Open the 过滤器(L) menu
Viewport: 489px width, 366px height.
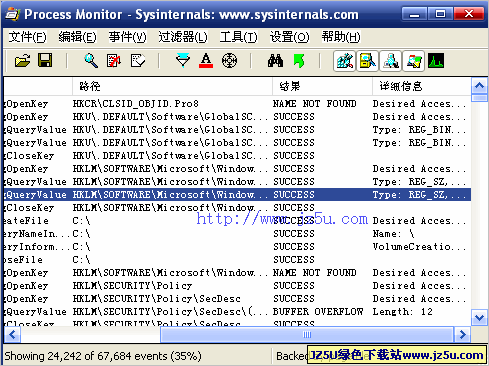183,37
